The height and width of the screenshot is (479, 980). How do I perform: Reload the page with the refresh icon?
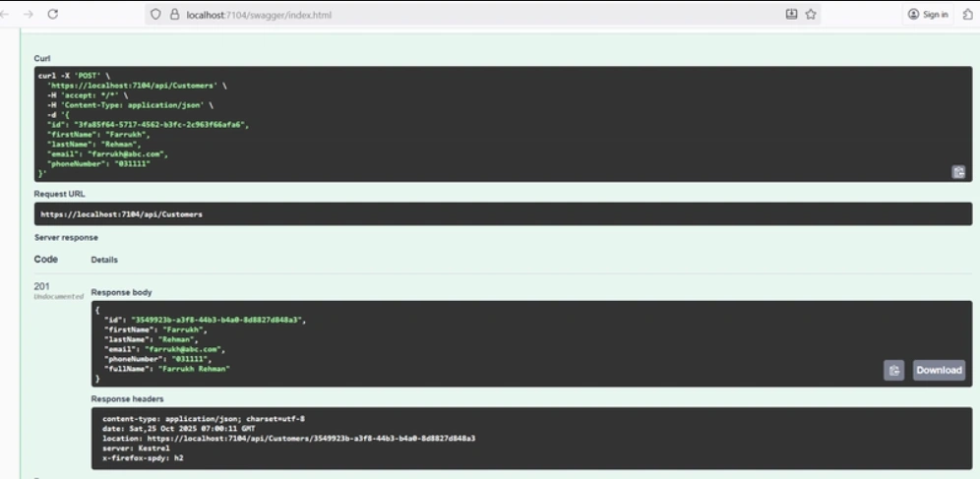52,14
